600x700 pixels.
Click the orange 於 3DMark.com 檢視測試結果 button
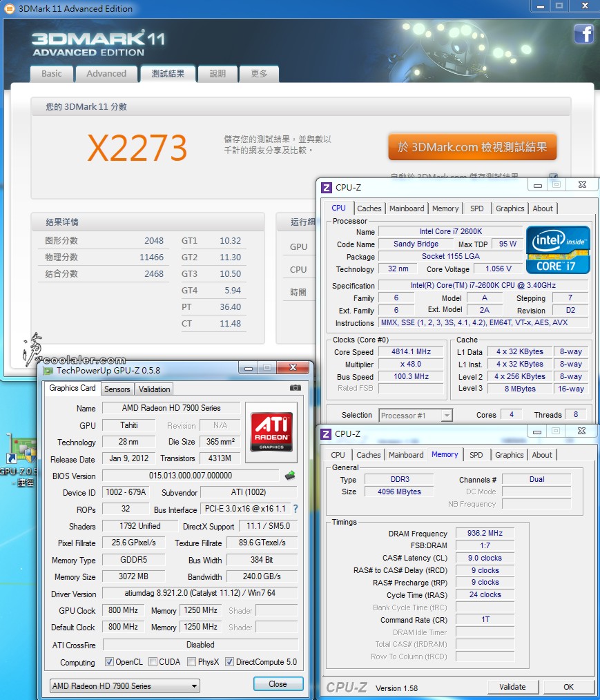tap(472, 147)
